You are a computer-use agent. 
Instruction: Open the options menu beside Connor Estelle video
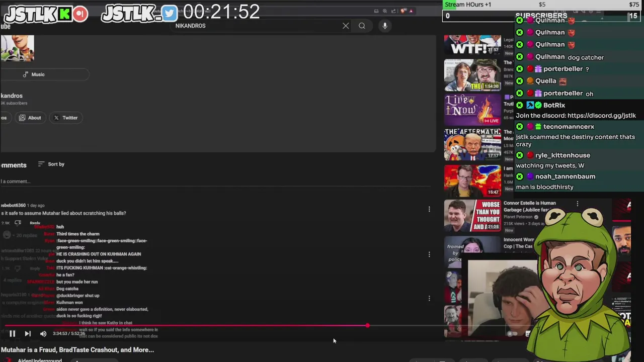[x=577, y=204]
